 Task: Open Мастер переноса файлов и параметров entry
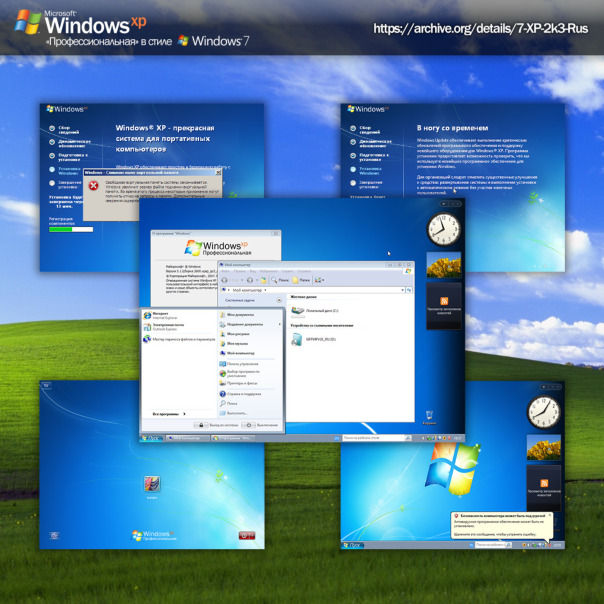(x=179, y=339)
